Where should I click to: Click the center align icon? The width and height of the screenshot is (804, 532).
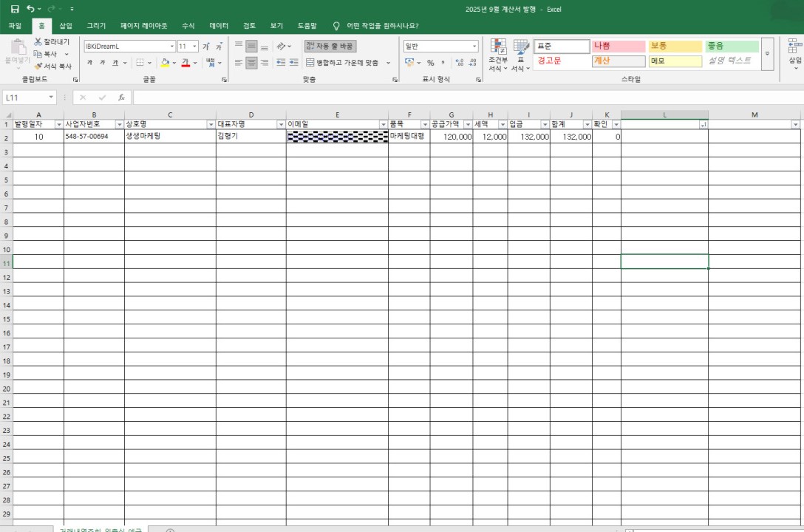(x=251, y=63)
